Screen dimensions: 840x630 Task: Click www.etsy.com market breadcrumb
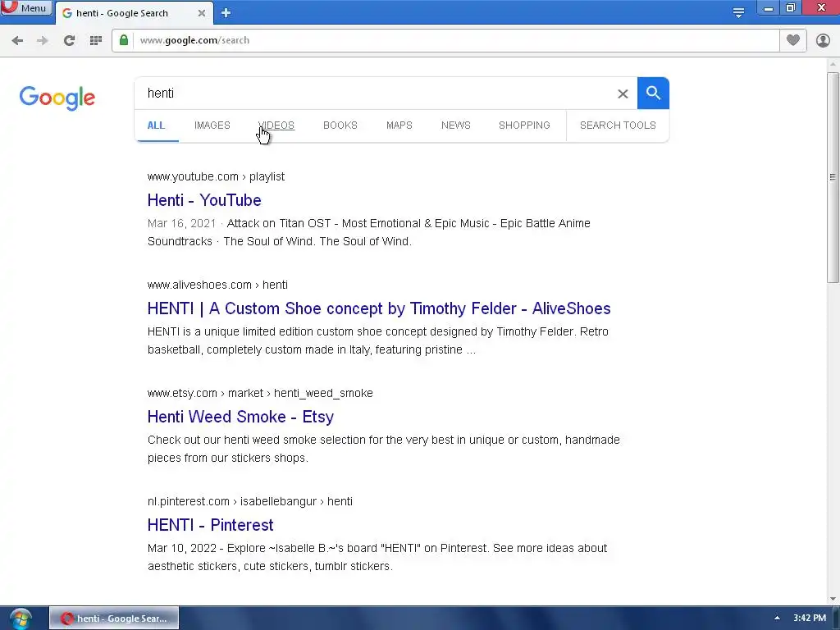point(260,393)
